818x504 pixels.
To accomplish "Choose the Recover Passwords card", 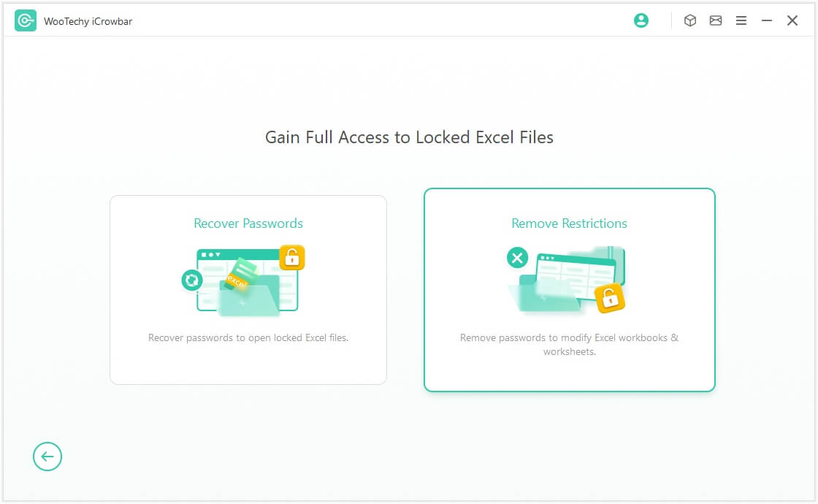I will [248, 290].
